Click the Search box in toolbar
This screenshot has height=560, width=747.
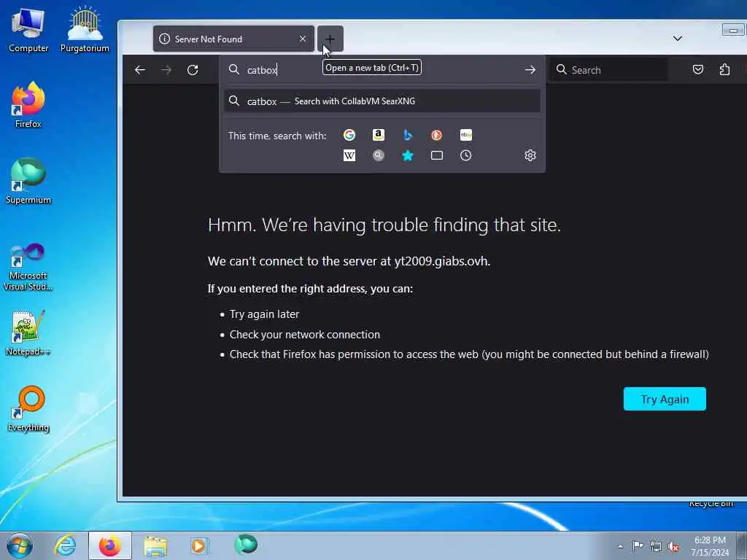(x=609, y=70)
